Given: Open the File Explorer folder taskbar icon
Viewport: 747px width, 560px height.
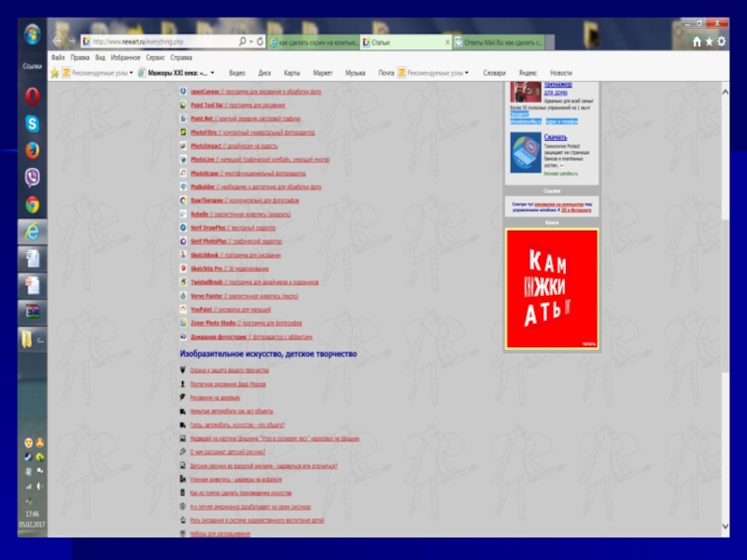Looking at the screenshot, I should coord(32,340).
